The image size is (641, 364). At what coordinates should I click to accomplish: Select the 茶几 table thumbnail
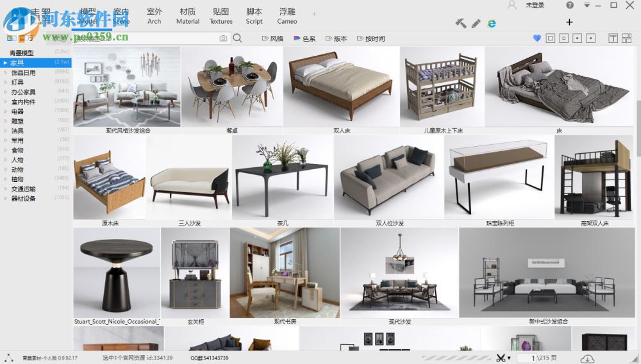point(283,178)
